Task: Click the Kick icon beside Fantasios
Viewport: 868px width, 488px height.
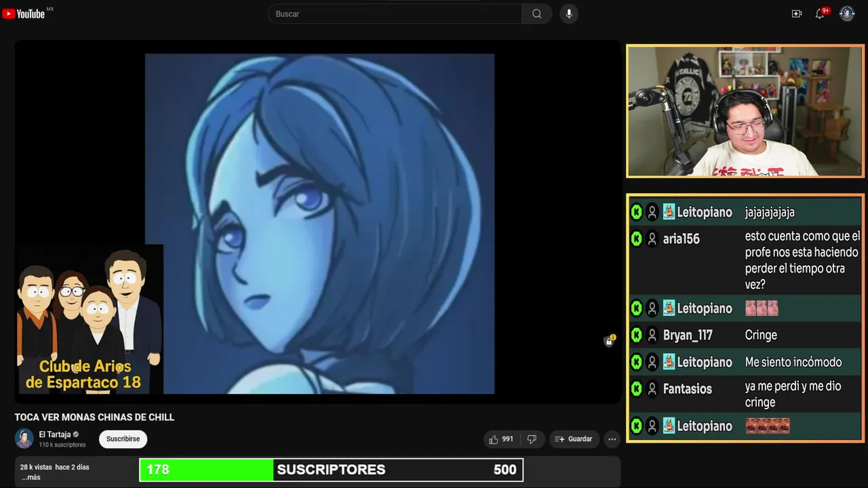Action: coord(636,388)
